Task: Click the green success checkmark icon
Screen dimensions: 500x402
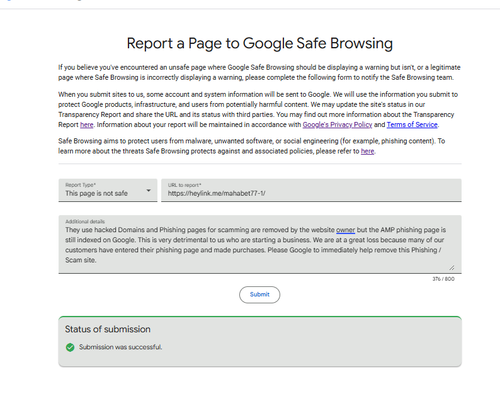Action: 70,347
